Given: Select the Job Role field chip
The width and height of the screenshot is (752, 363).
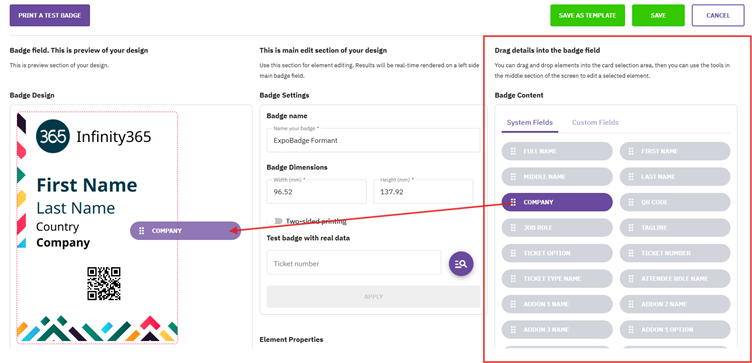Looking at the screenshot, I should coord(557,227).
